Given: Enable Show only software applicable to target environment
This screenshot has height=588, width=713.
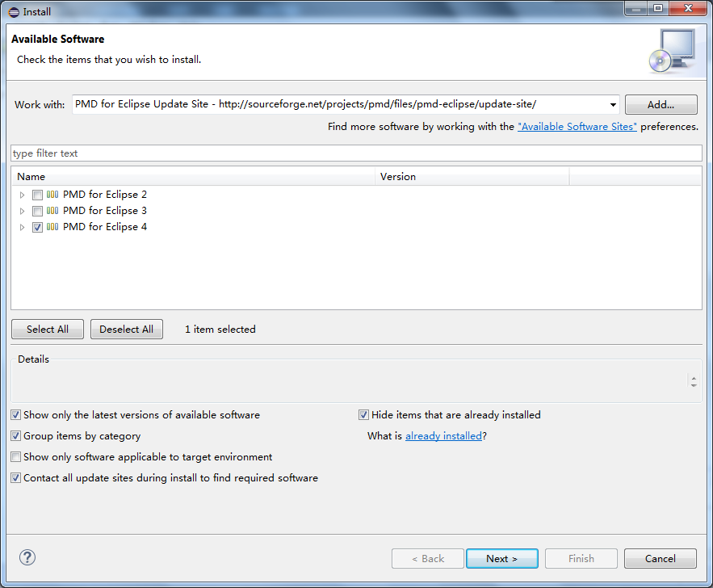Looking at the screenshot, I should click(16, 456).
